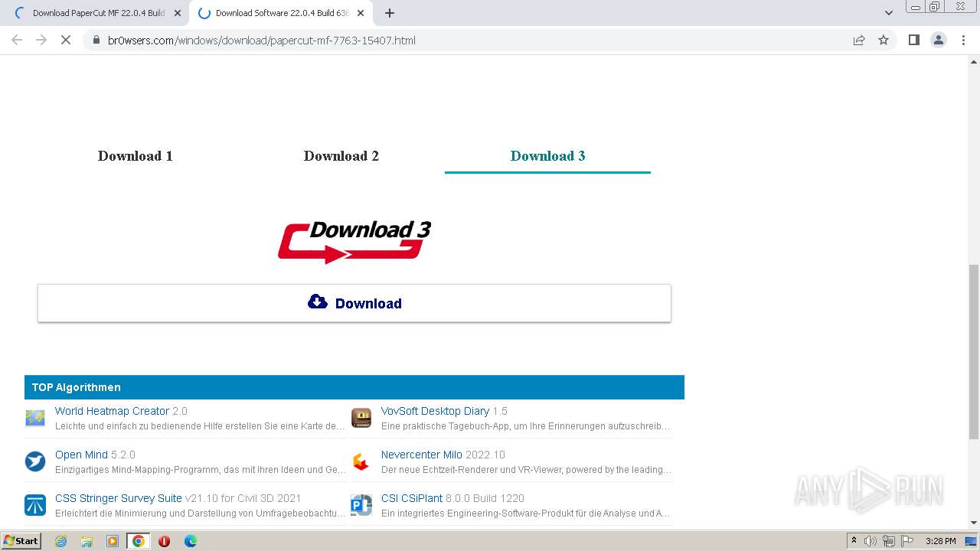This screenshot has width=980, height=551.
Task: Open a new browser tab
Action: point(390,13)
